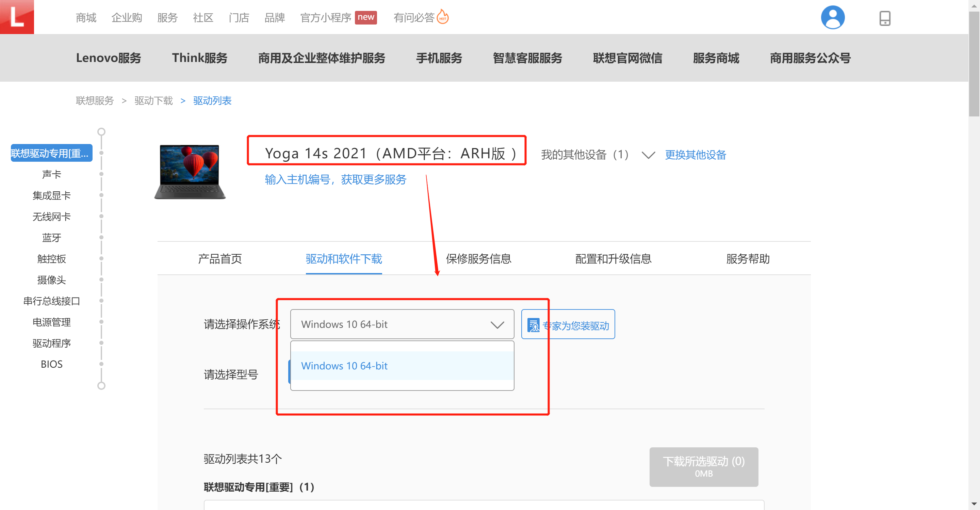Image resolution: width=980 pixels, height=510 pixels.
Task: Switch to 驱动和软件下载 tab
Action: 344,259
